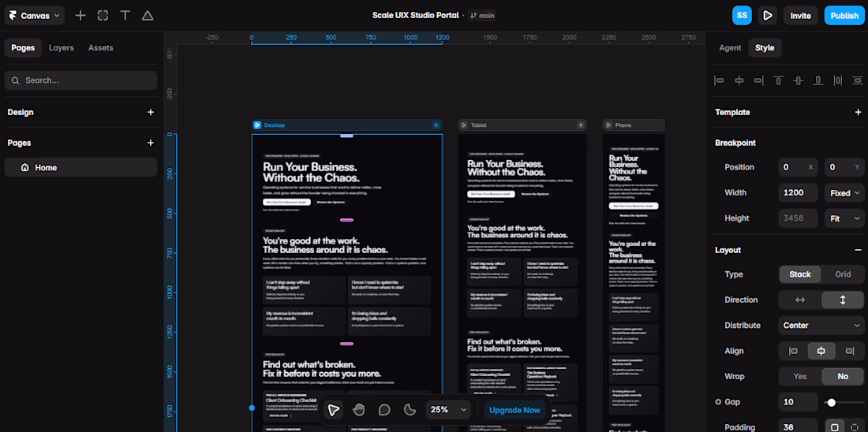Click the Insert plus tool in toolbar
This screenshot has height=432, width=868.
click(x=80, y=16)
